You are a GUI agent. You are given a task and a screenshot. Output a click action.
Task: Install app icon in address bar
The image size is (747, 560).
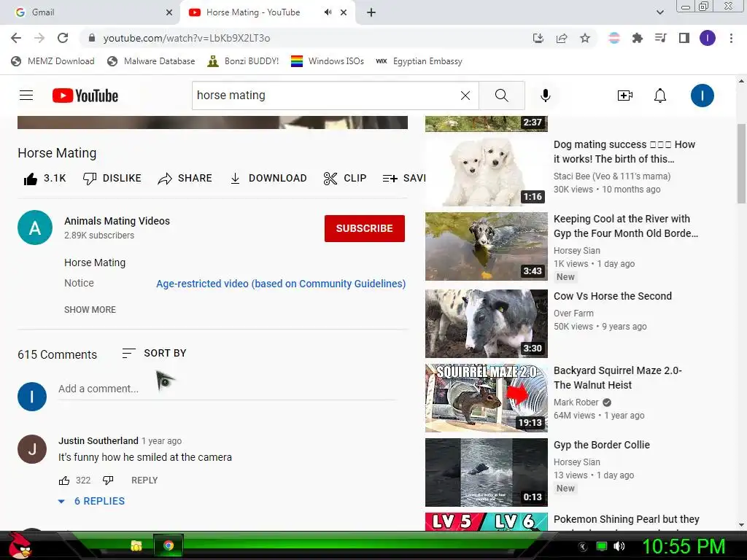[538, 38]
